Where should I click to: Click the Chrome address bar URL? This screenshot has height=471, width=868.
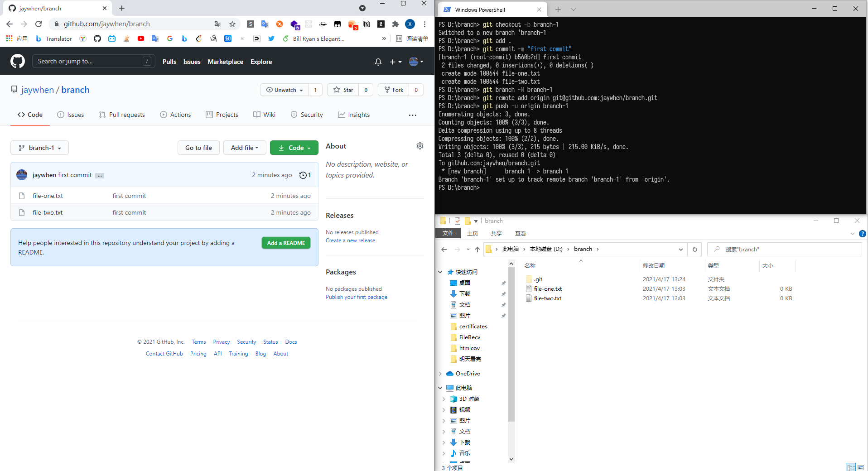click(x=106, y=24)
